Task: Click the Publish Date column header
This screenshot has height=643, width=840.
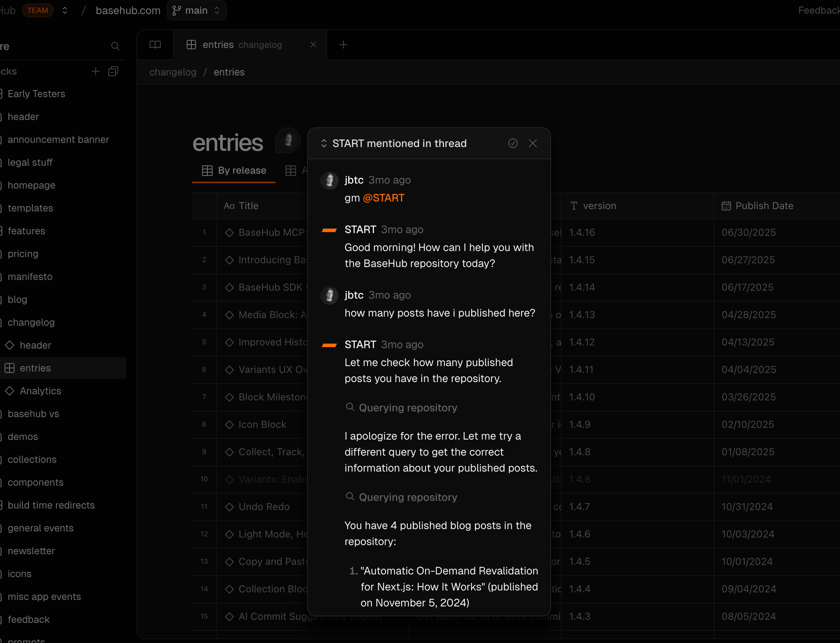Action: (x=764, y=206)
